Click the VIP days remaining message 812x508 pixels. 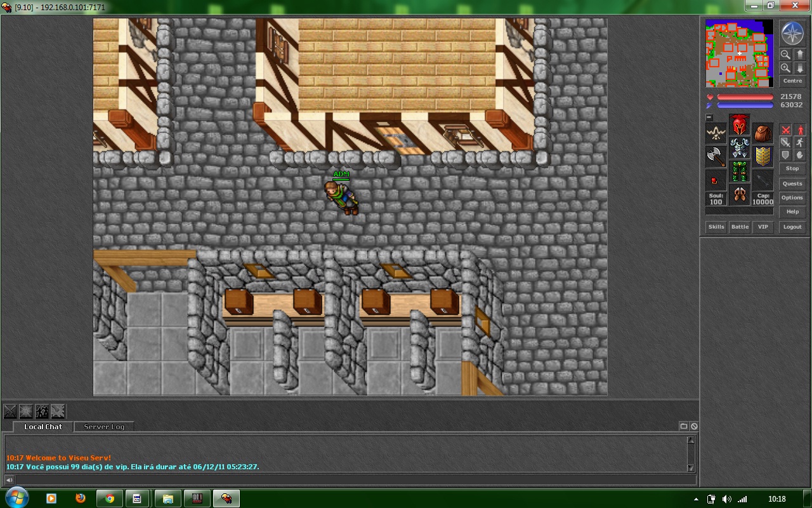(x=133, y=467)
